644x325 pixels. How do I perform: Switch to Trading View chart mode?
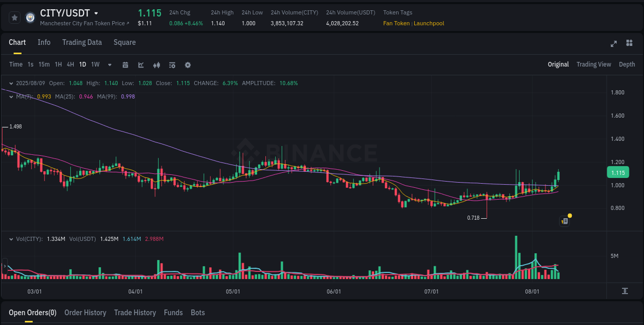tap(594, 64)
